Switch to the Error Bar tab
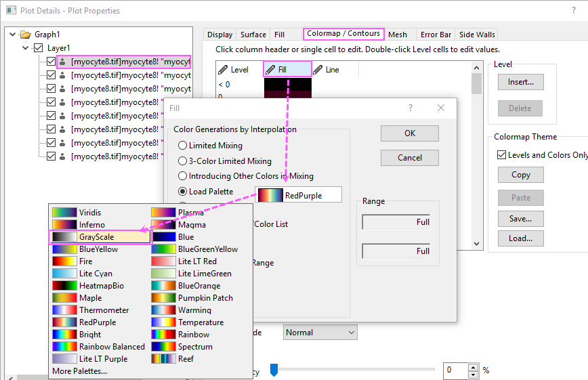 pos(436,35)
